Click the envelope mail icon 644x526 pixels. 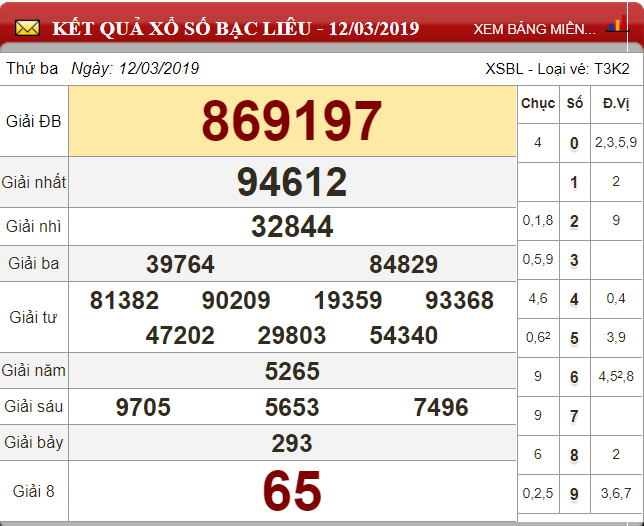[28, 28]
